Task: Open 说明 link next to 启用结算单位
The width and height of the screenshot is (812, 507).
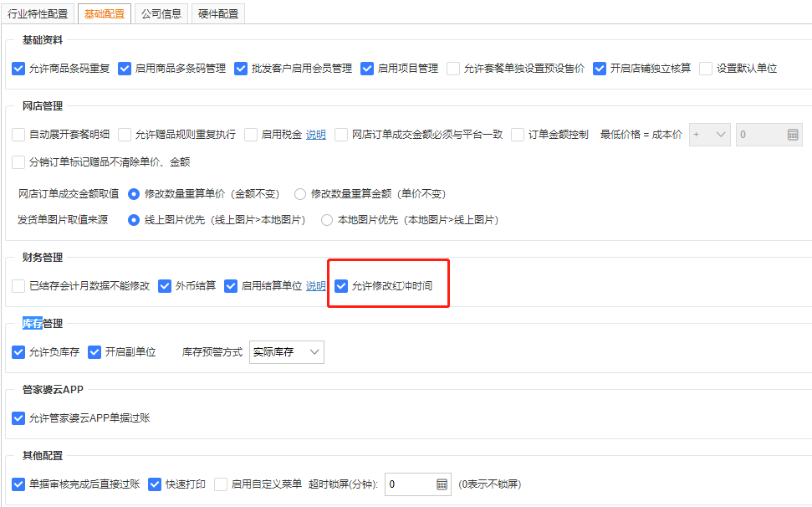Action: pyautogui.click(x=316, y=286)
